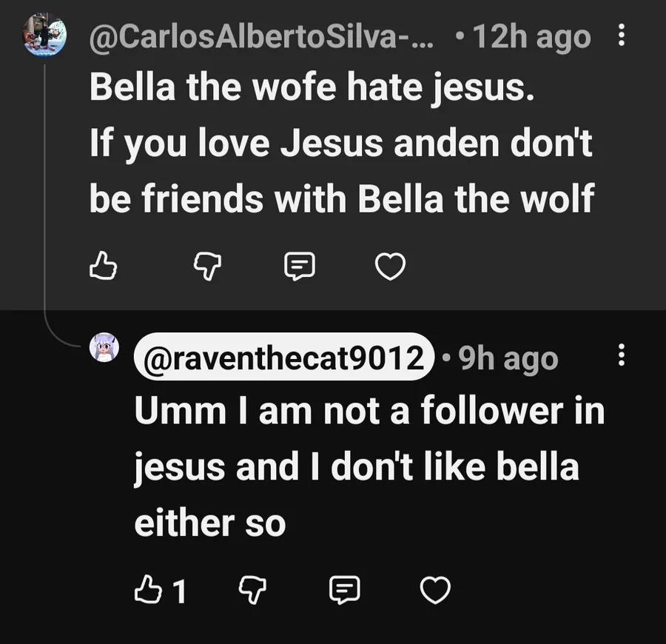
Task: Heart the raventhecat9012 reply
Action: pyautogui.click(x=435, y=590)
